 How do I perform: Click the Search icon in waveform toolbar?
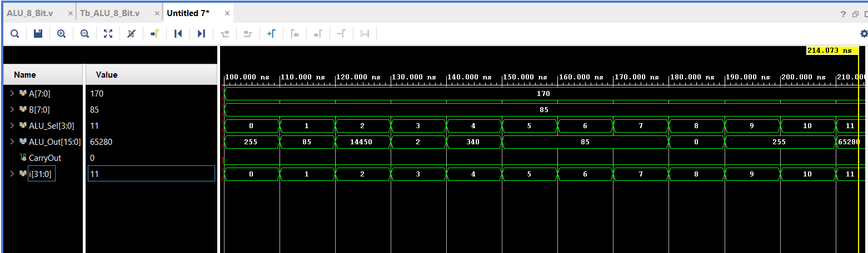coord(15,34)
